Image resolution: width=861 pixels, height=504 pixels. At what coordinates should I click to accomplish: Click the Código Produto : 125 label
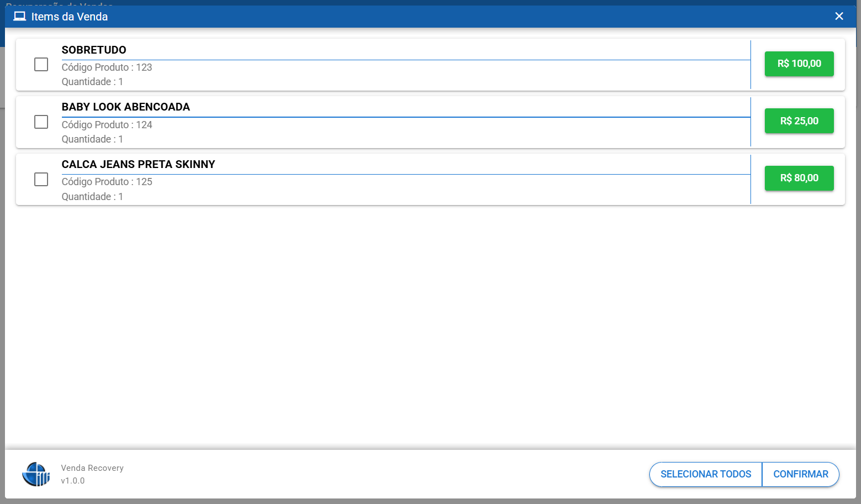(x=107, y=182)
